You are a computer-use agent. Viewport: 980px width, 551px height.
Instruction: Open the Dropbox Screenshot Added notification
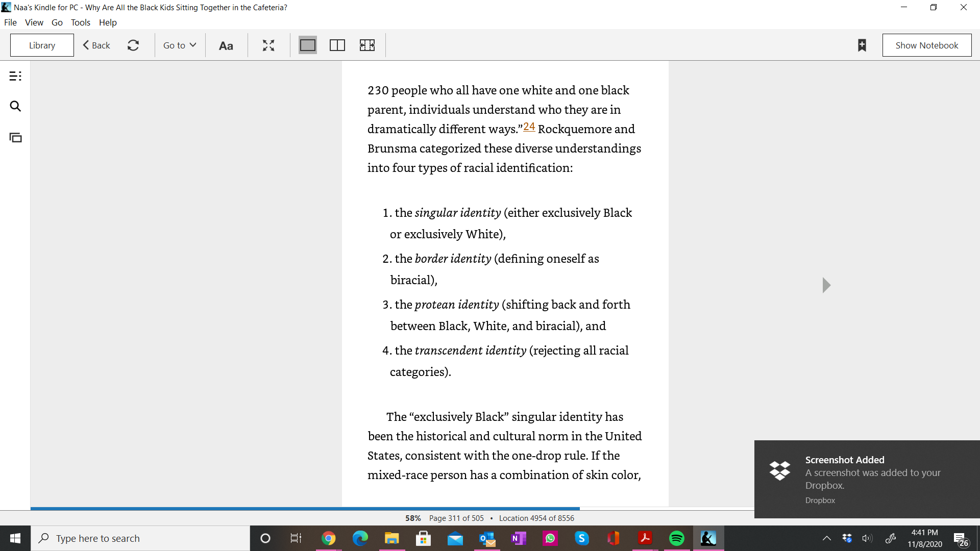pos(867,479)
